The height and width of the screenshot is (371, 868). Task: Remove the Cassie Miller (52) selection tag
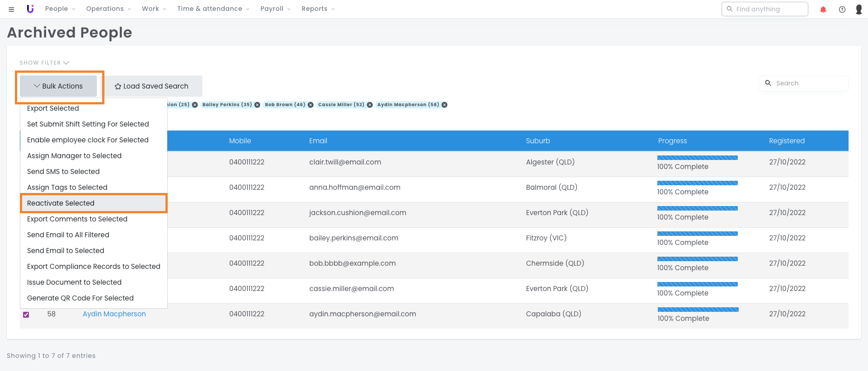[370, 105]
